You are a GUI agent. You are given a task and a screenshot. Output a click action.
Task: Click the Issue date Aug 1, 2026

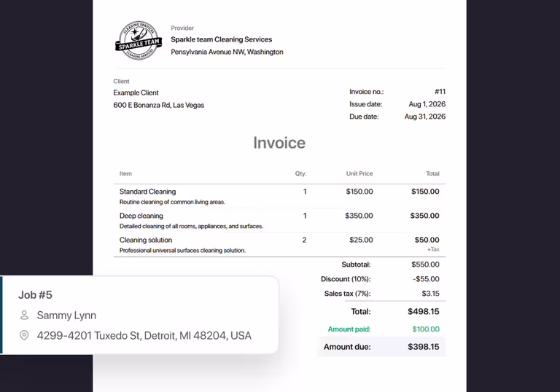pyautogui.click(x=427, y=104)
